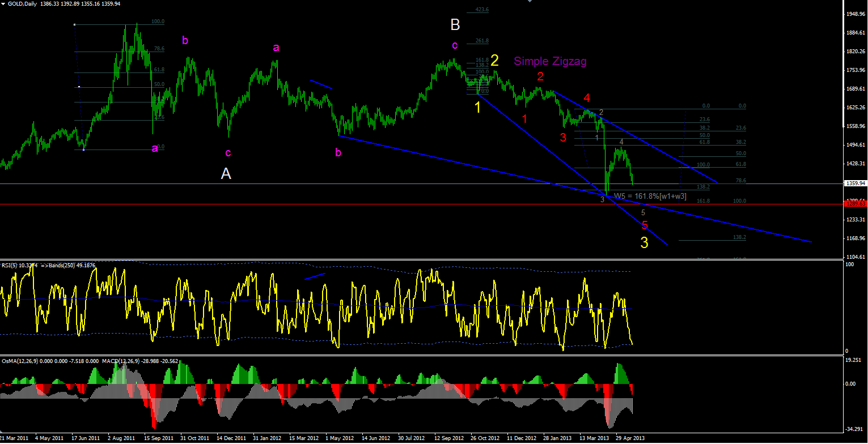Screen dimensions: 868x444
Task: Click the 30 Jul 2012 date label
Action: (x=412, y=438)
